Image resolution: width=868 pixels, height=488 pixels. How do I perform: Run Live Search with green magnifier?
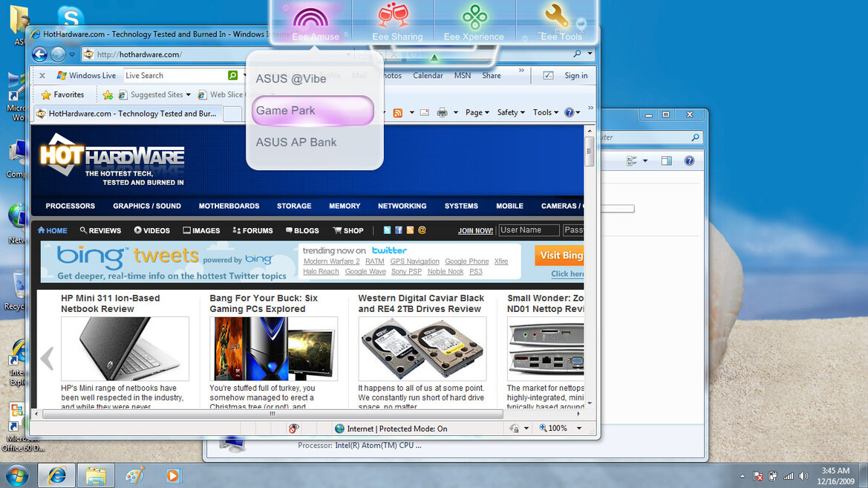(x=233, y=75)
